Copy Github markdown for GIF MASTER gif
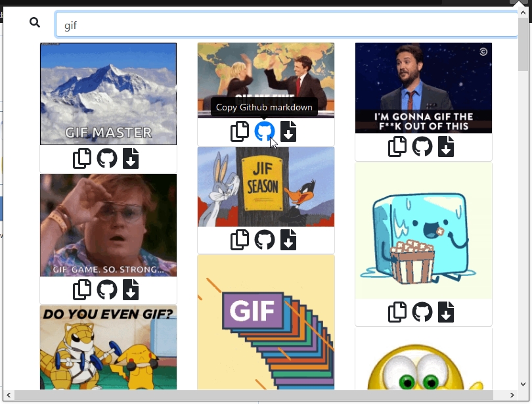The image size is (532, 404). click(107, 158)
